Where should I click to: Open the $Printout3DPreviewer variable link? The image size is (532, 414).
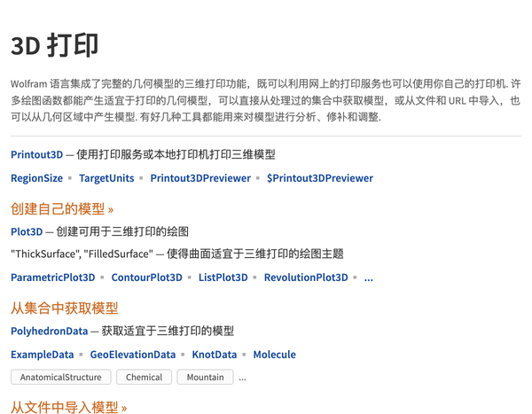point(320,178)
